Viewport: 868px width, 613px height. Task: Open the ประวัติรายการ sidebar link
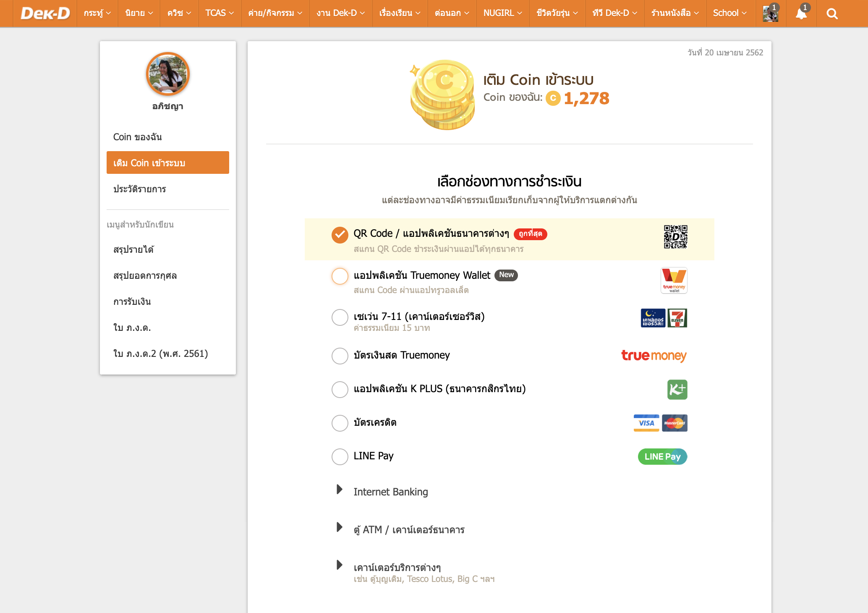pyautogui.click(x=140, y=189)
